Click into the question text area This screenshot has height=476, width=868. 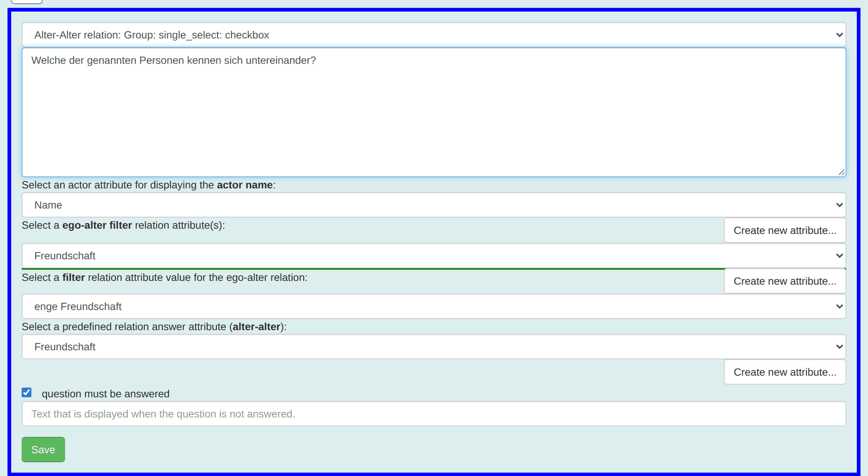[x=434, y=112]
